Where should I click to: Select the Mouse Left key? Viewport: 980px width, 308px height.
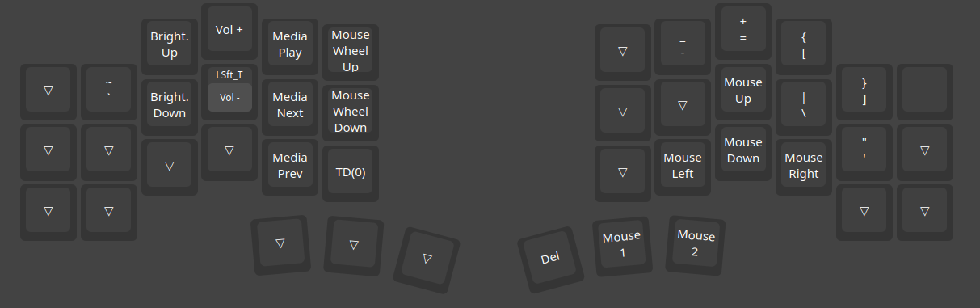(x=683, y=167)
